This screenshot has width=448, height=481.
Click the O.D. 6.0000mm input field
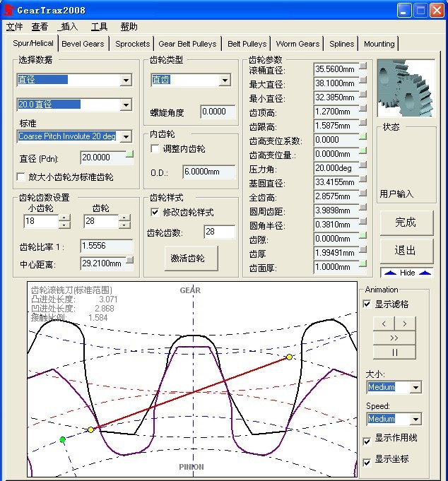coord(209,172)
